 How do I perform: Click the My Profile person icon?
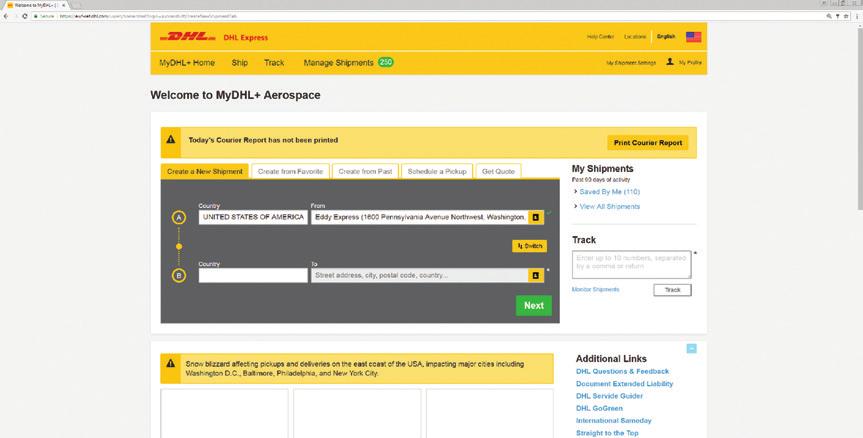(x=670, y=62)
